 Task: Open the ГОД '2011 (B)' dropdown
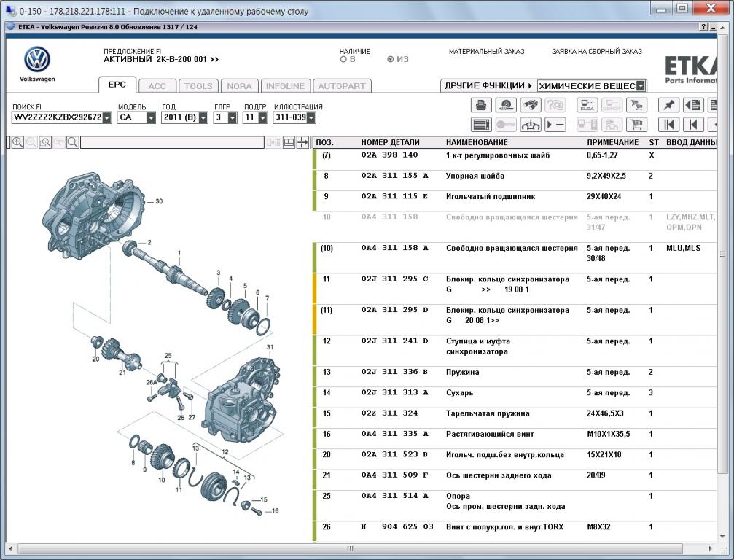[203, 117]
